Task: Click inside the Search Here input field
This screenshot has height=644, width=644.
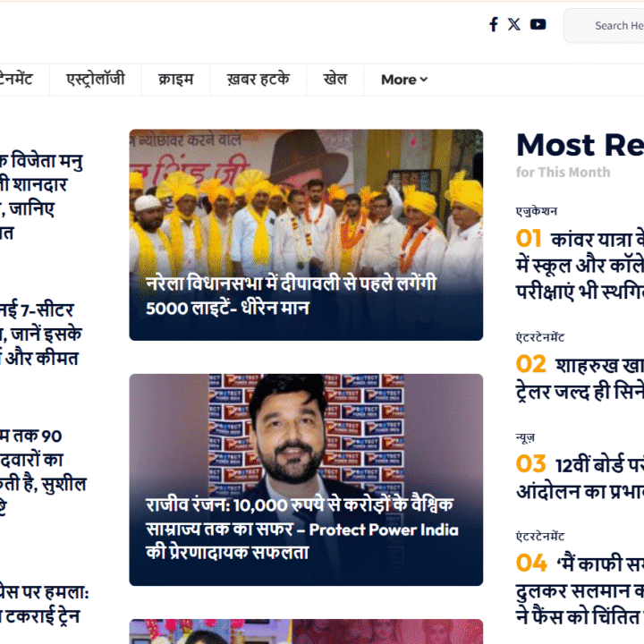Action: 617,26
